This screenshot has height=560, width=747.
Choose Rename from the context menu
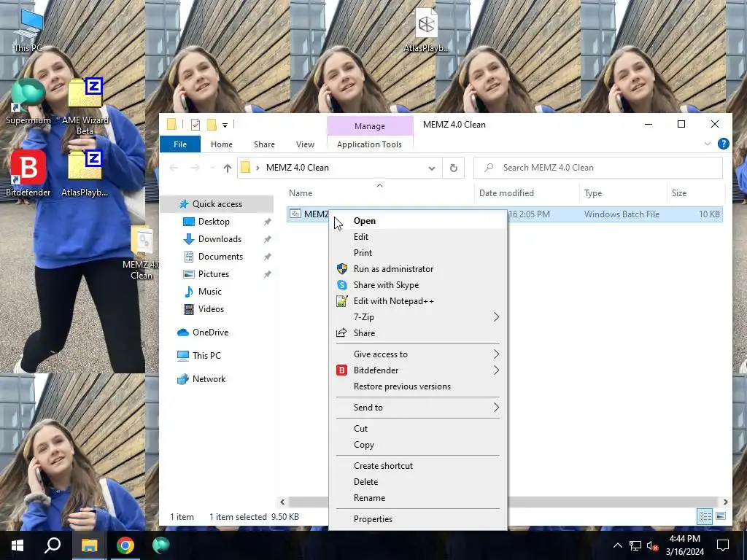(x=418, y=498)
